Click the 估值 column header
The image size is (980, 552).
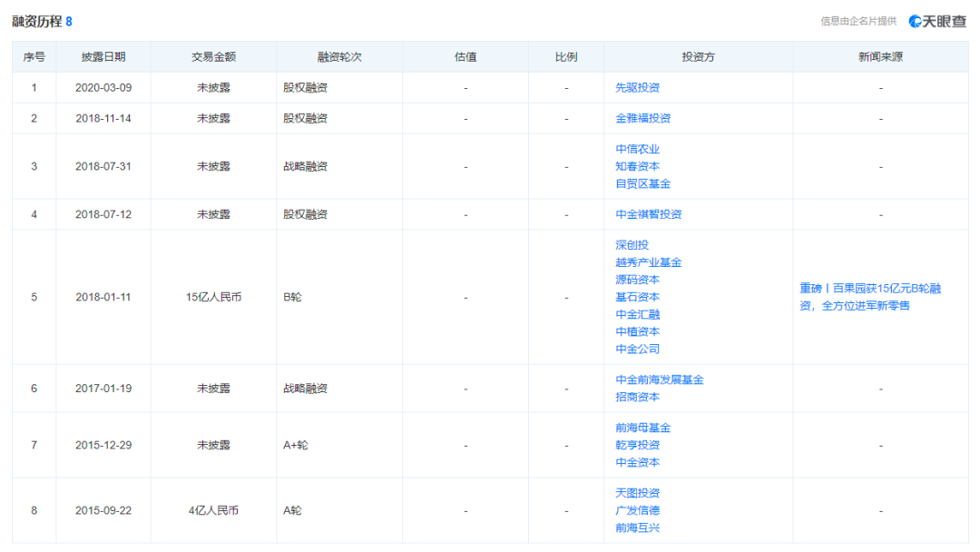[x=465, y=57]
